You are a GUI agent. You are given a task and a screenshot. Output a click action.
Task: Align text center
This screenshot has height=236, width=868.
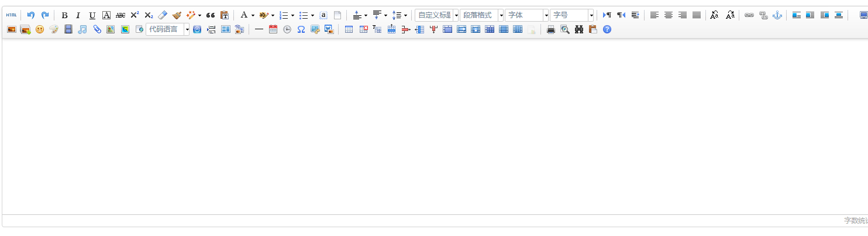pyautogui.click(x=669, y=15)
